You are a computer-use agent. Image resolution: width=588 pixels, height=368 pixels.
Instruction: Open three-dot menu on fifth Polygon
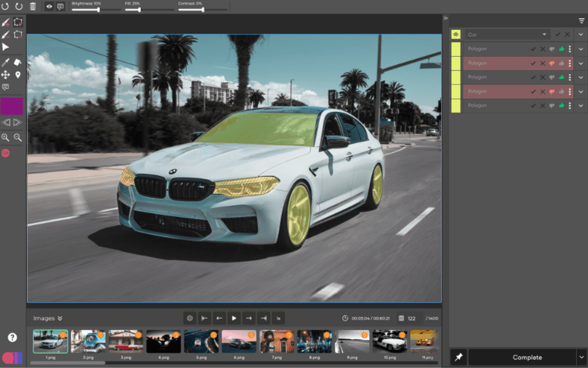570,106
